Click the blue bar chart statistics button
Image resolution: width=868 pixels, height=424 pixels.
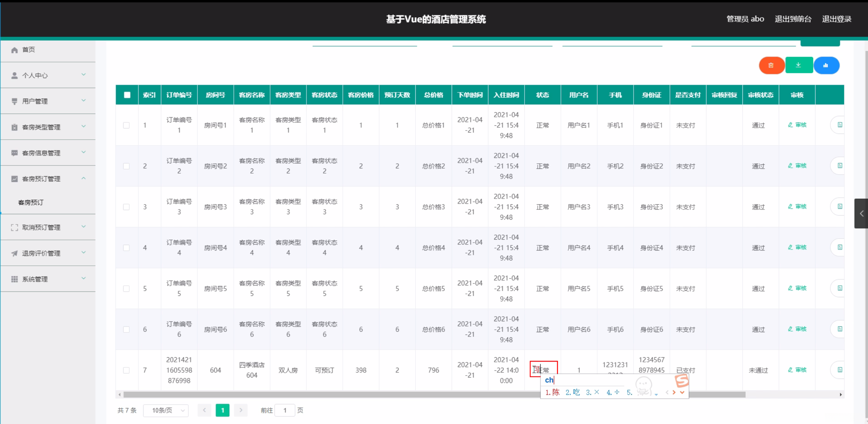(x=826, y=65)
